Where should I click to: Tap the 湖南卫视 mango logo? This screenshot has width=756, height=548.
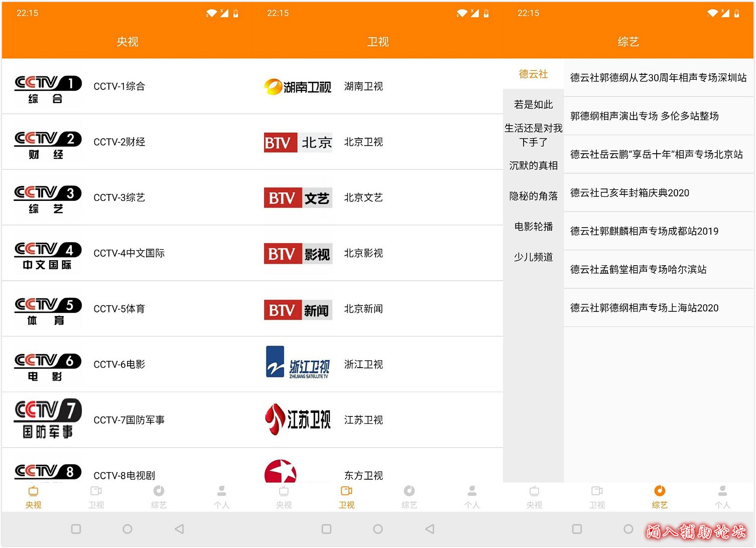(x=298, y=87)
